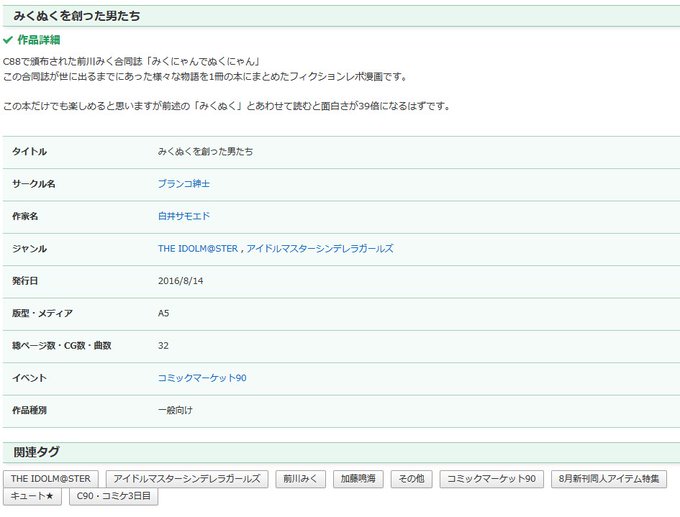
Task: Click the キュート★ tag
Action: click(32, 496)
